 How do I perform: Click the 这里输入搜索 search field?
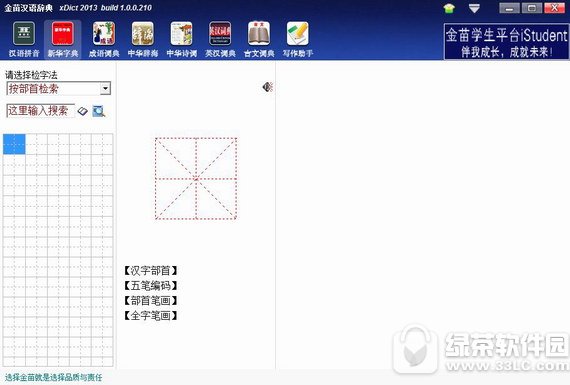pyautogui.click(x=40, y=111)
